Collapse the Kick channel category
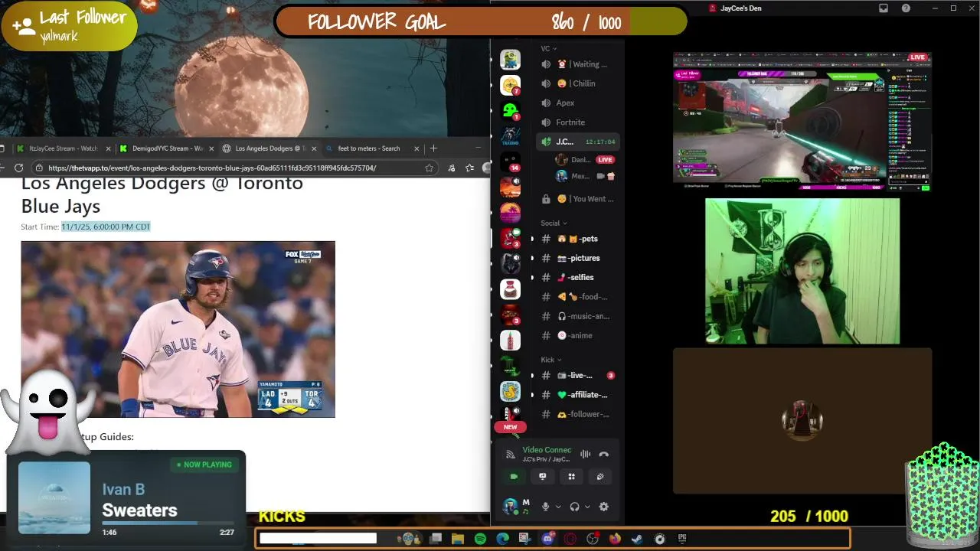Viewport: 980px width, 551px height. 550,359
